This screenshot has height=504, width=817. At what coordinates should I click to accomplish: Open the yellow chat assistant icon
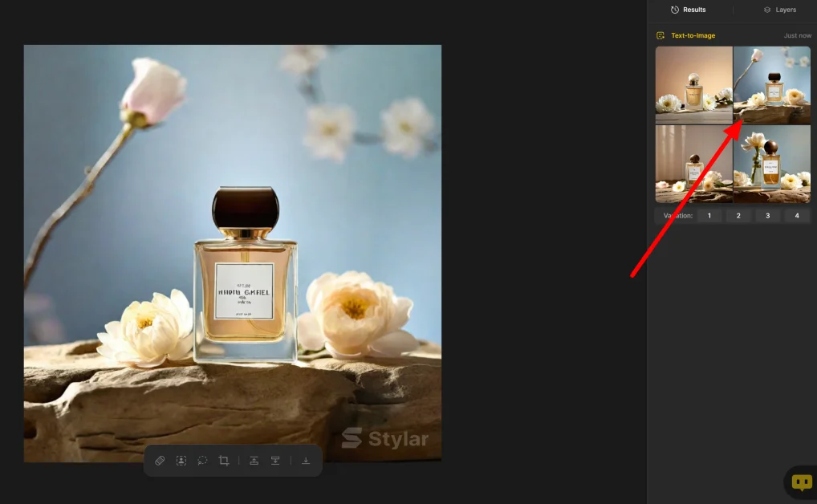[x=801, y=482]
